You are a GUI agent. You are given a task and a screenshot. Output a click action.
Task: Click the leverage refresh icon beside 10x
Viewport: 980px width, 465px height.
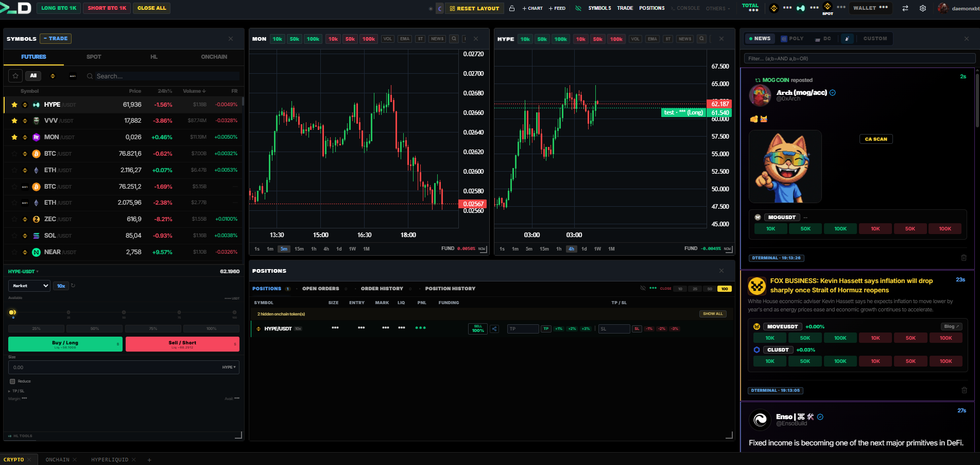[x=73, y=285]
